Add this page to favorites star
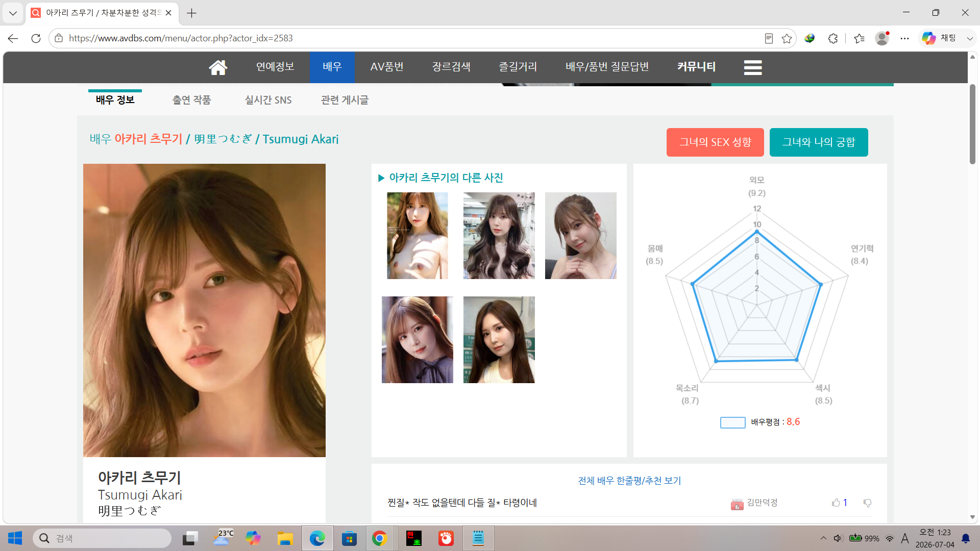 [787, 38]
